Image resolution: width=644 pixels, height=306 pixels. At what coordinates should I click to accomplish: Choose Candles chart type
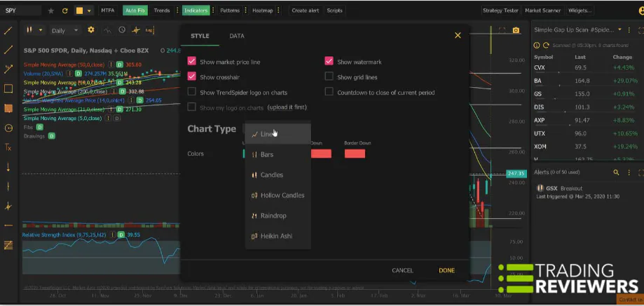(278, 175)
